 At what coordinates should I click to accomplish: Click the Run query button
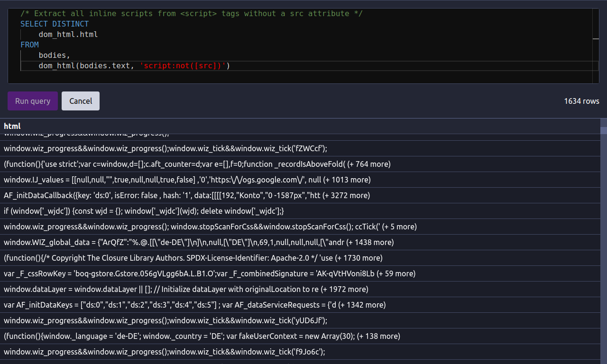(33, 101)
